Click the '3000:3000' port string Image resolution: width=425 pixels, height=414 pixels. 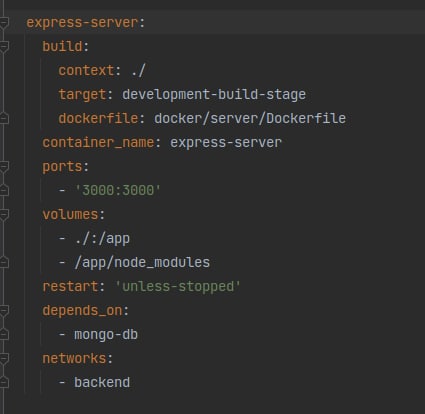(118, 190)
